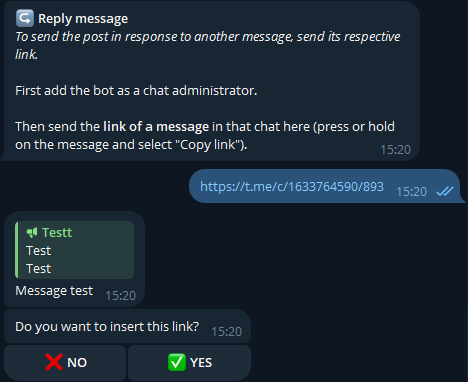This screenshot has width=468, height=382.
Task: Click the second quoted Test line
Action: pyautogui.click(x=39, y=269)
